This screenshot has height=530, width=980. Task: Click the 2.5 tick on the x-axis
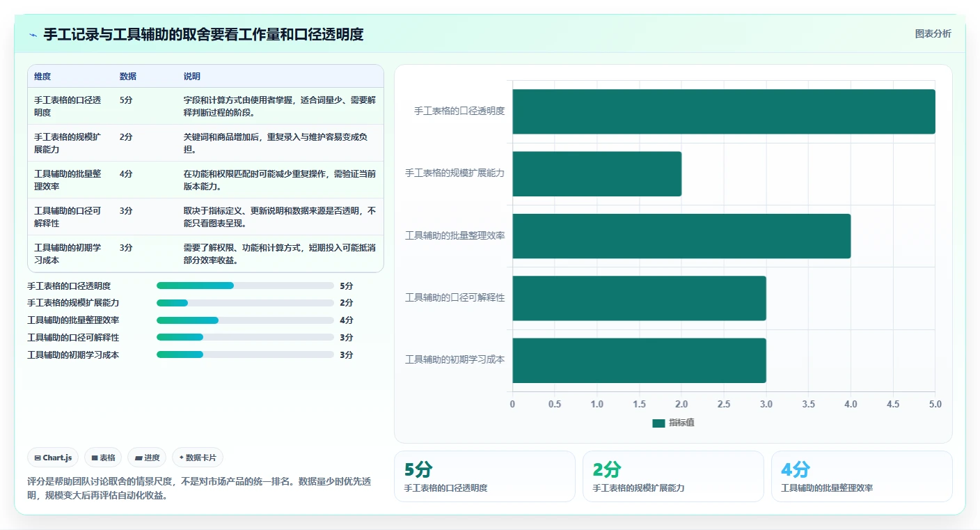coord(724,404)
